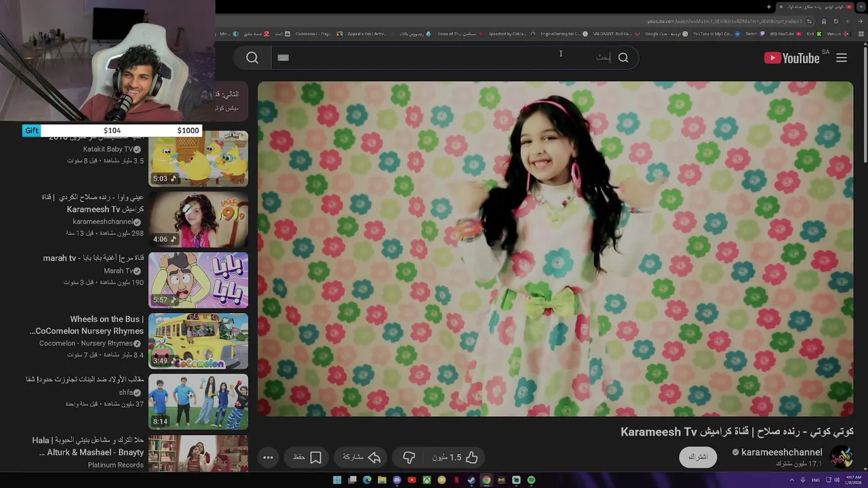Click the microphone tray icon

[802, 480]
